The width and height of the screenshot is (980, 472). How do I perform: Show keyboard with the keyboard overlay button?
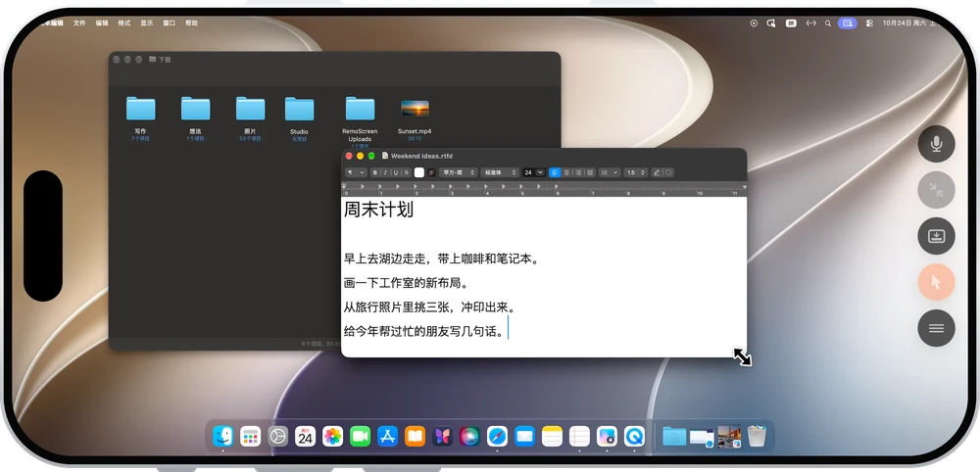(x=936, y=236)
